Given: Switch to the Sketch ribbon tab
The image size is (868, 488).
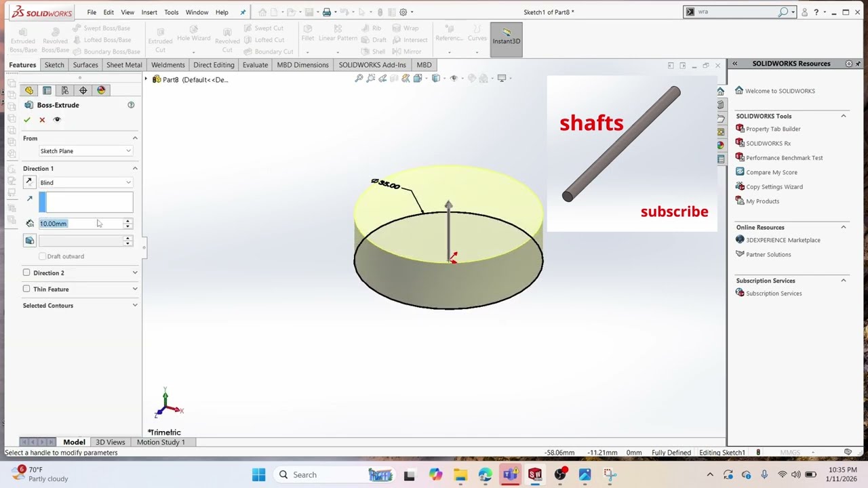Looking at the screenshot, I should [x=54, y=65].
